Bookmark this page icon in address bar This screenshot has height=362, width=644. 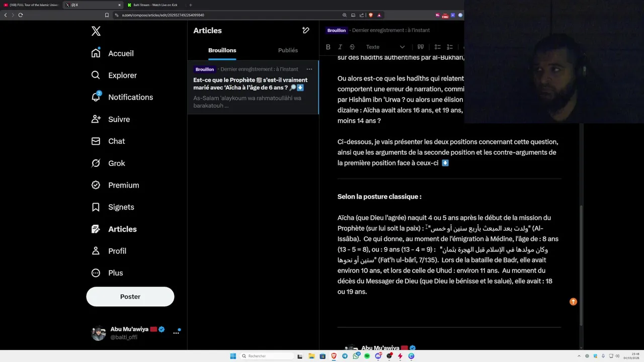coord(107,15)
